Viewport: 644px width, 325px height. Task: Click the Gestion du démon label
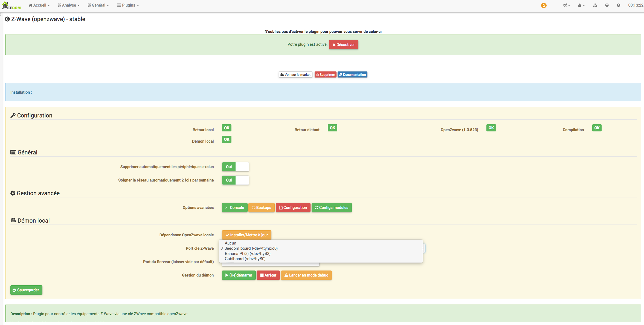tap(198, 275)
